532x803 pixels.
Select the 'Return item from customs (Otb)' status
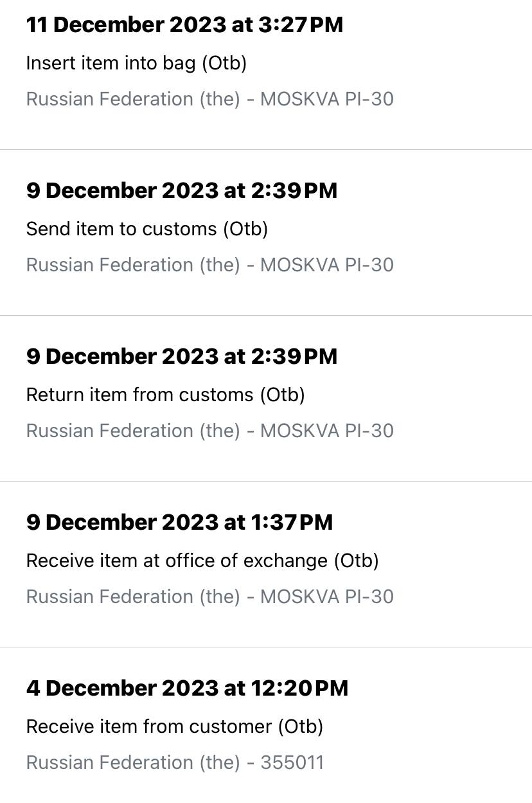click(165, 395)
